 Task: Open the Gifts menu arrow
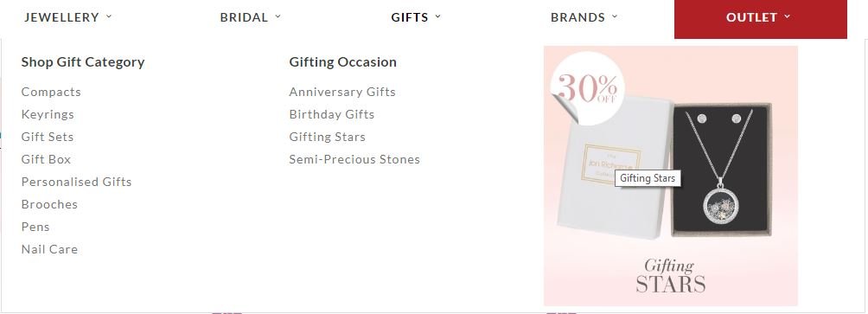tap(437, 16)
